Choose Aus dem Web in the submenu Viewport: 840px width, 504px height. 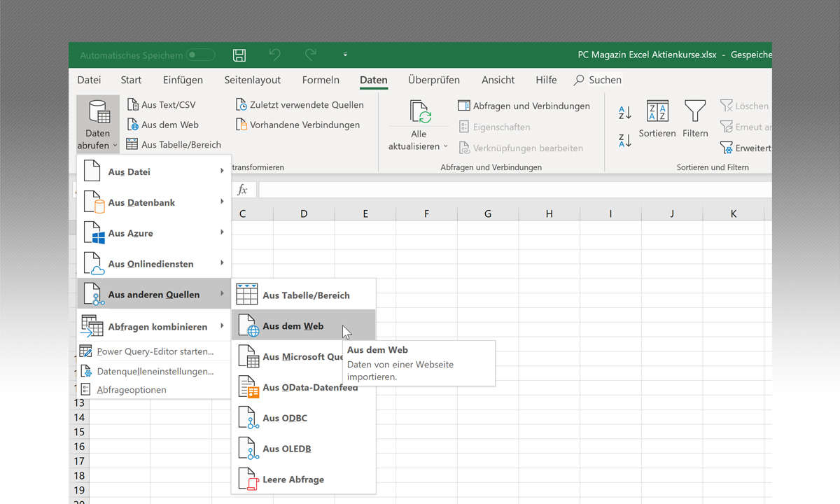[304, 326]
